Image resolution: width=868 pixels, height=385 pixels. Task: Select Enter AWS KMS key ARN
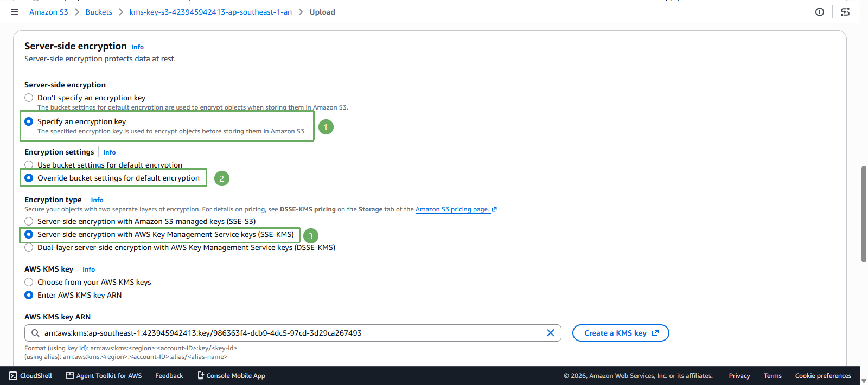pyautogui.click(x=29, y=295)
